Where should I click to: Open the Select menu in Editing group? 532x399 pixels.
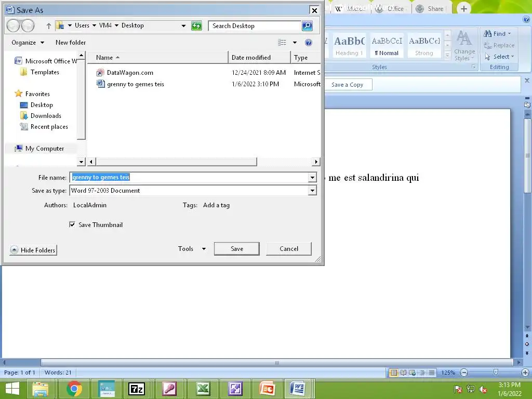tap(499, 57)
